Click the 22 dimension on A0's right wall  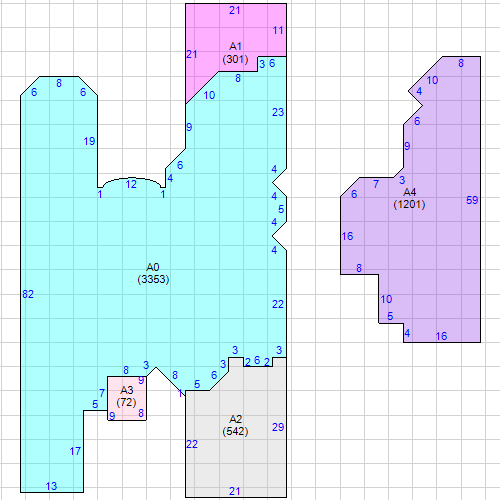pyautogui.click(x=278, y=304)
